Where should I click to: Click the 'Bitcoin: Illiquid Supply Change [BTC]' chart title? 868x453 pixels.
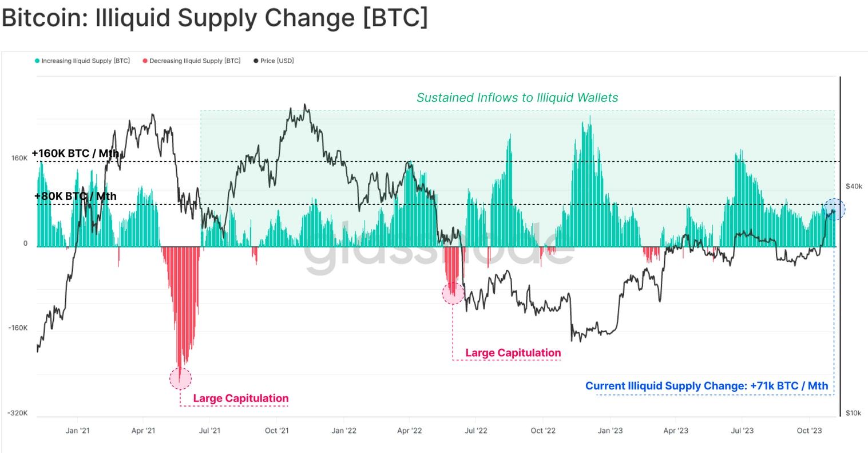[215, 18]
